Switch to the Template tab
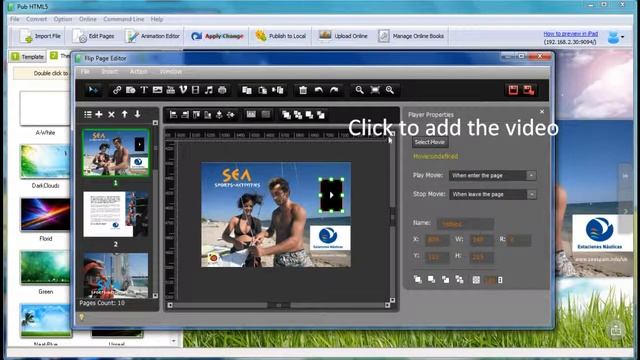This screenshot has width=640, height=360. tap(28, 57)
